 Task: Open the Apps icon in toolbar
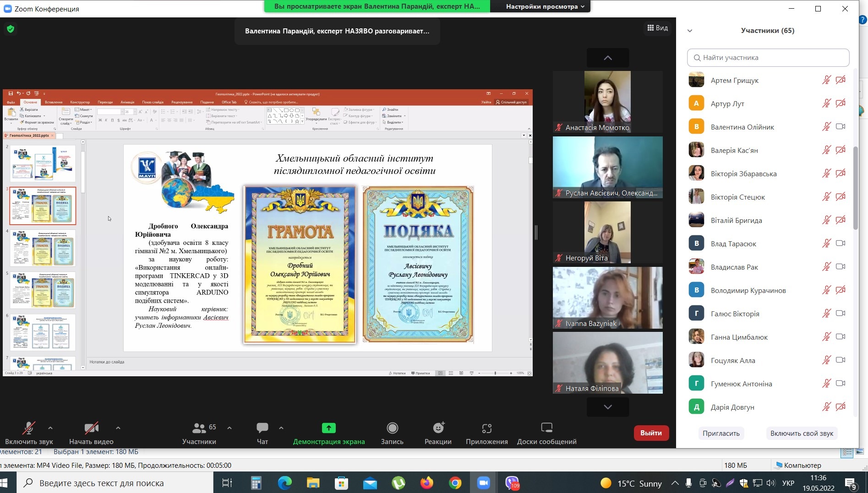486,428
